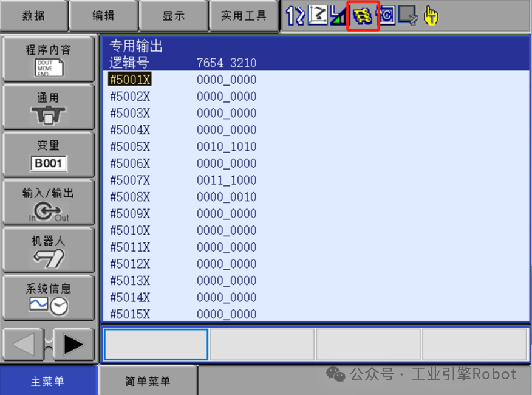Image resolution: width=532 pixels, height=395 pixels.
Task: Open the 实用工具 menu
Action: coord(244,16)
